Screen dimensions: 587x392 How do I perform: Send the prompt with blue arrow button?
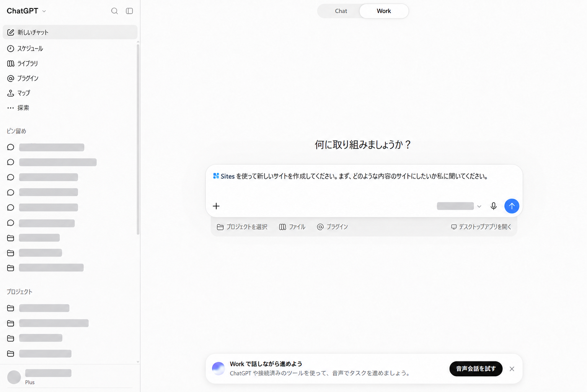pos(512,206)
